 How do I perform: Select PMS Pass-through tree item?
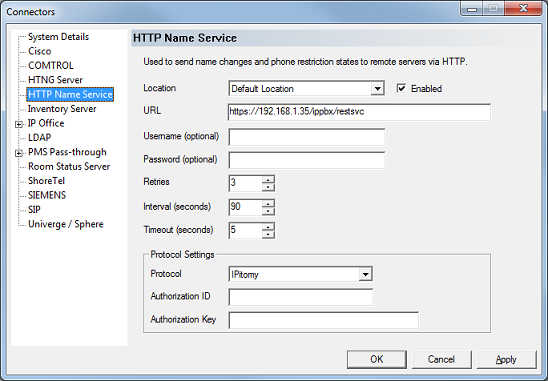[67, 152]
